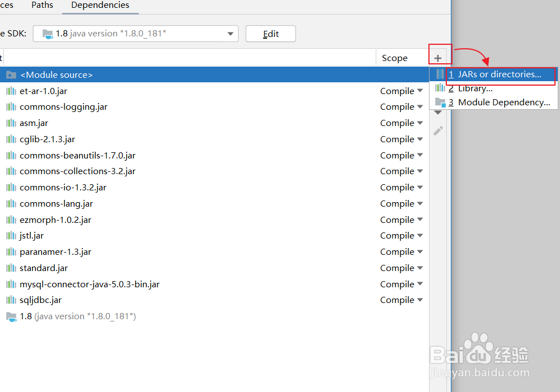Select asm.jar file name
This screenshot has width=560, height=392.
34,123
